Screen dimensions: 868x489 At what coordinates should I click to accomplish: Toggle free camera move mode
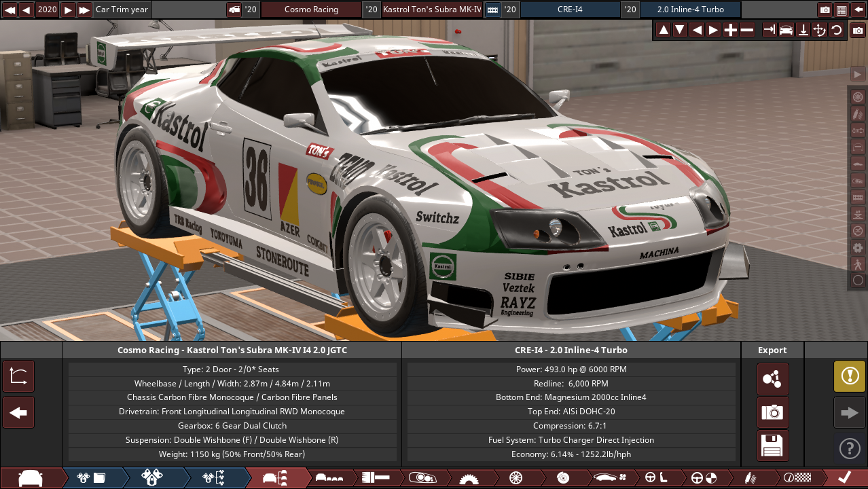(x=820, y=30)
